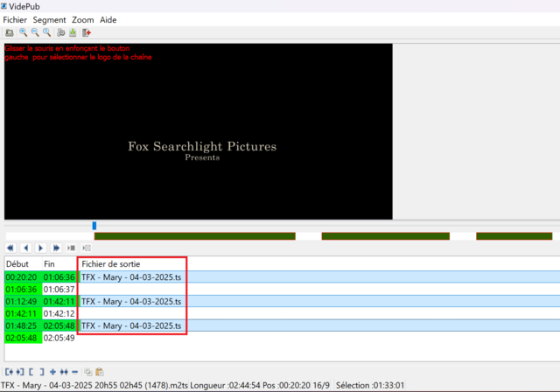560x392 pixels.
Task: Click the single-left step back button
Action: point(25,248)
